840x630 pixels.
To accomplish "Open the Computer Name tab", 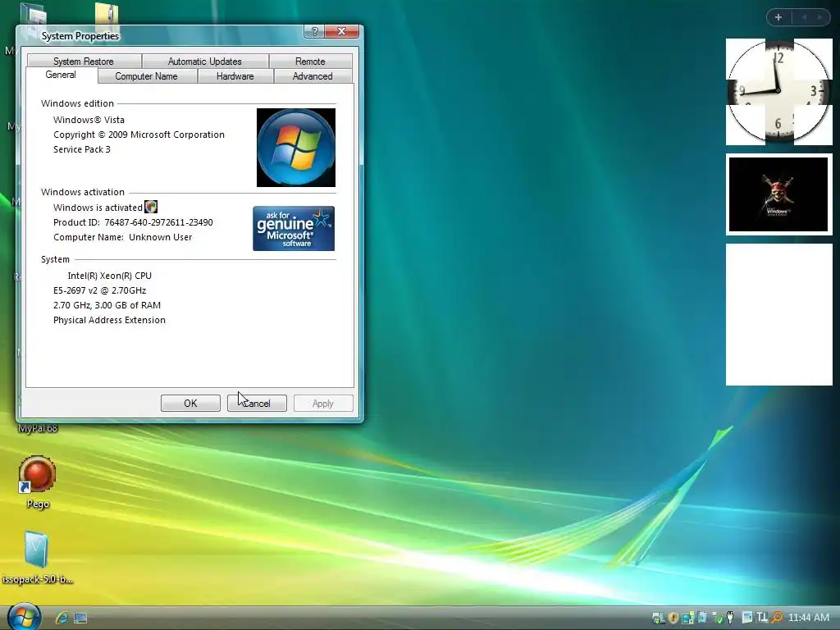I will tap(146, 76).
